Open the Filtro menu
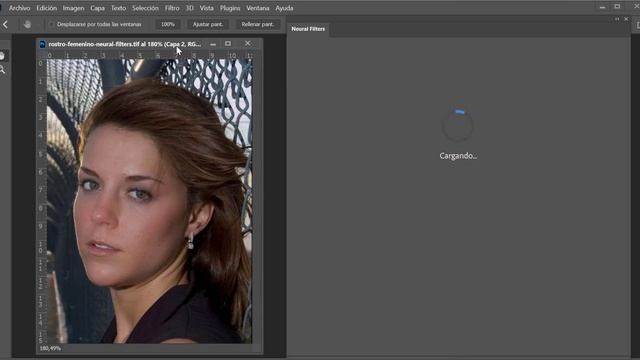Viewport: 640px width, 360px height. (x=172, y=8)
